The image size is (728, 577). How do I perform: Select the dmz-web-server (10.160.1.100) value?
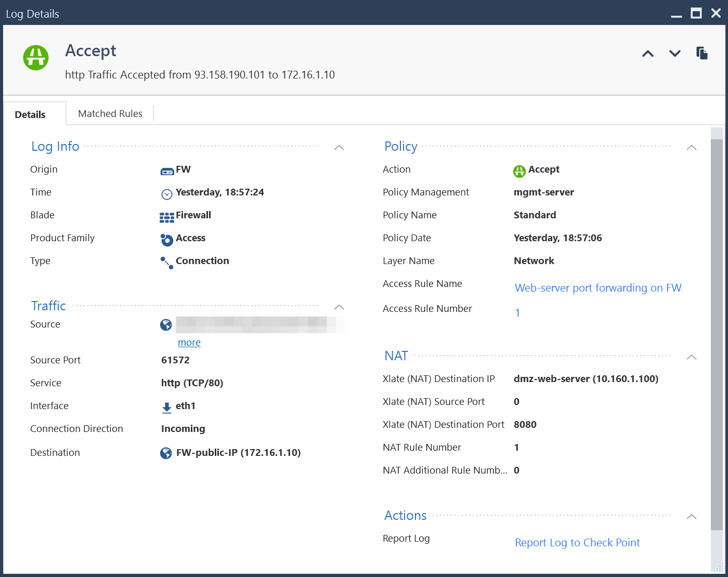point(586,378)
